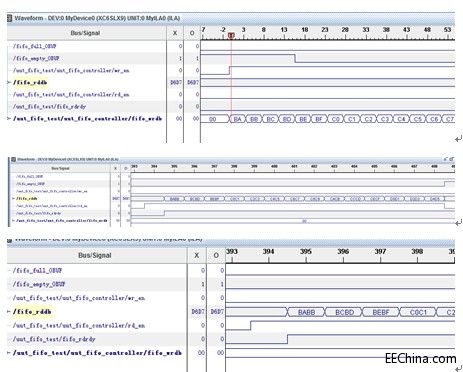This screenshot has height=372, width=463.
Task: Click sample 395 on the bottom waveform ruler
Action: 306,252
